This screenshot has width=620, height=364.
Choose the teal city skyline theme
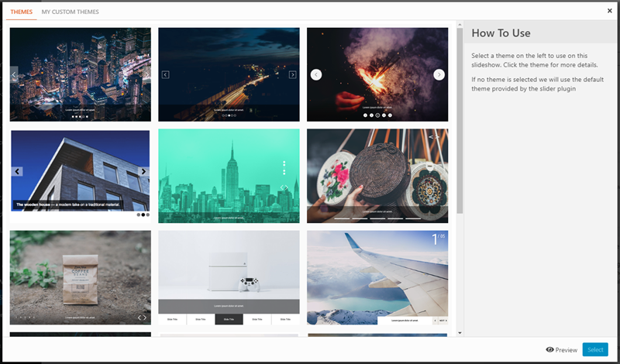[229, 176]
